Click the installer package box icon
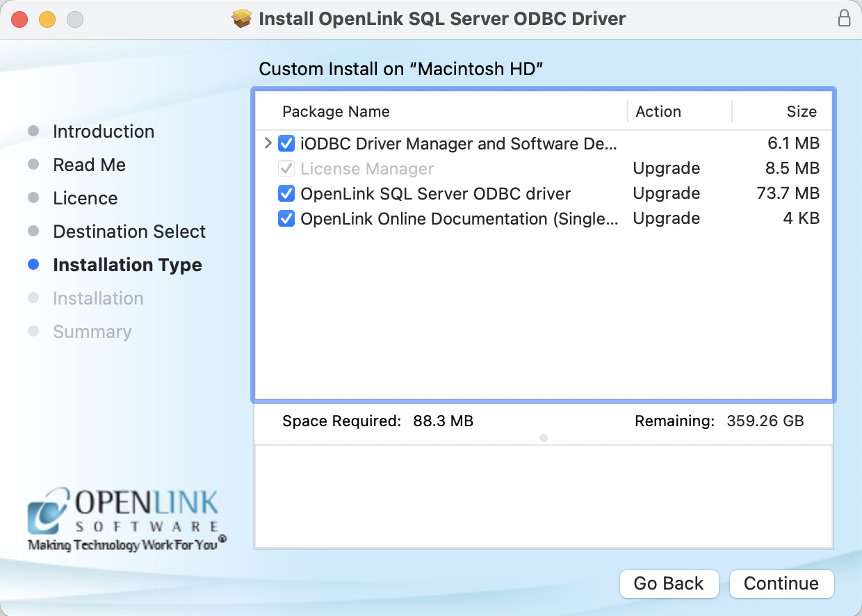 (242, 19)
